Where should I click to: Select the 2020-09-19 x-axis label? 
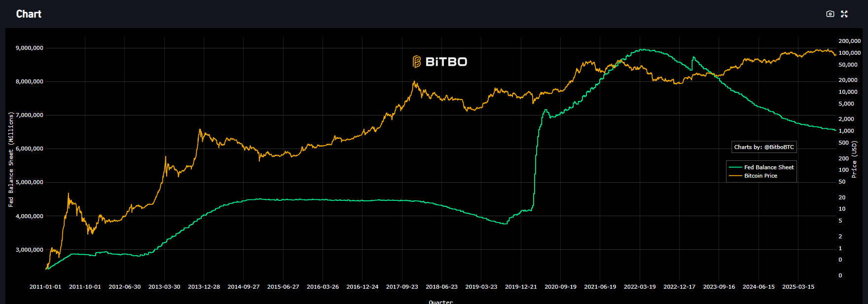pyautogui.click(x=560, y=287)
